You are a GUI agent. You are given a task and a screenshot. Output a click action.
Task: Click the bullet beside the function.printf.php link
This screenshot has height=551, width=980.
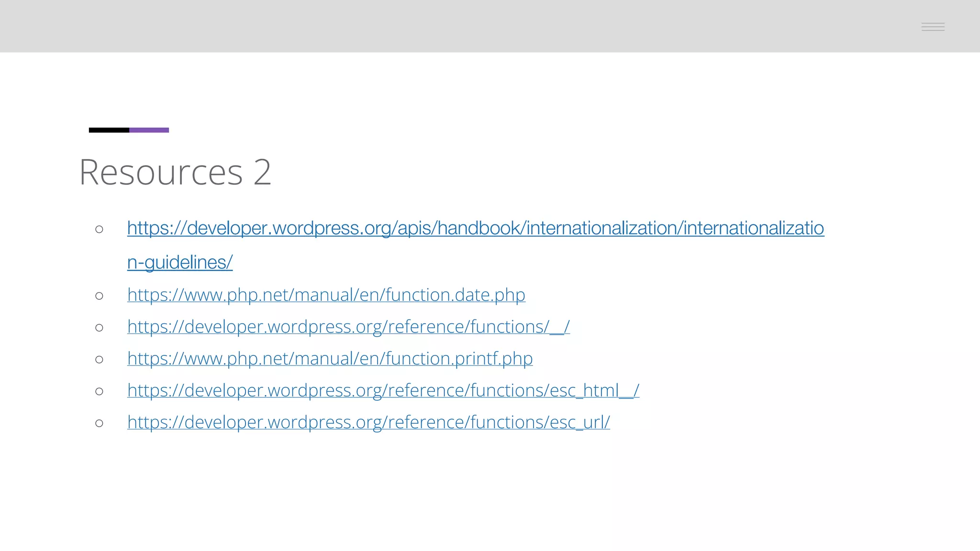[x=99, y=360]
